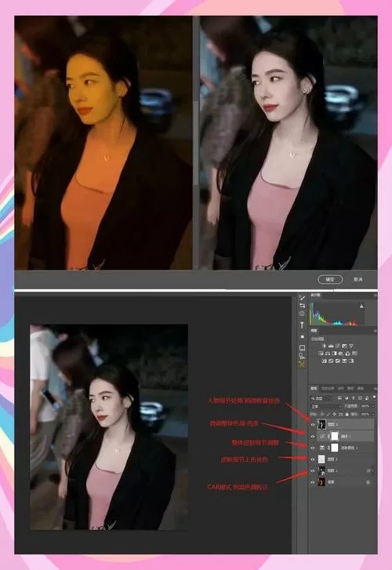Lock transparent pixels in layers panel

click(x=322, y=415)
